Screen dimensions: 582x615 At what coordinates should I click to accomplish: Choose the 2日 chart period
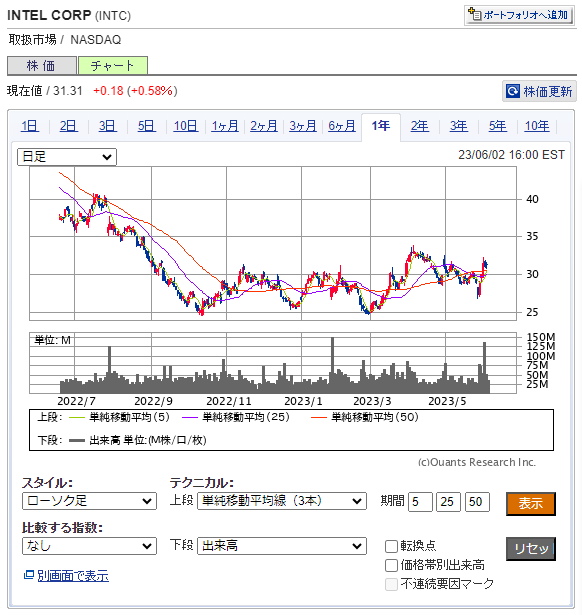click(x=69, y=126)
